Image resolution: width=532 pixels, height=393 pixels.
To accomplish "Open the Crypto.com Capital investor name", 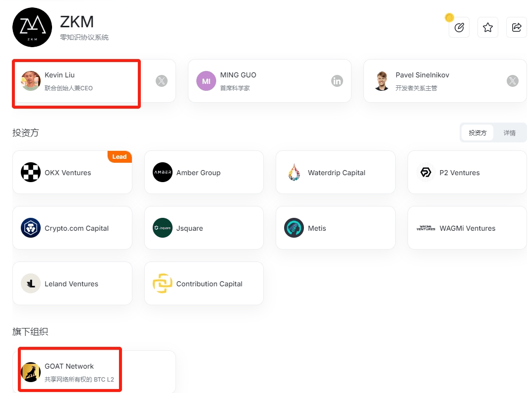I will (77, 228).
